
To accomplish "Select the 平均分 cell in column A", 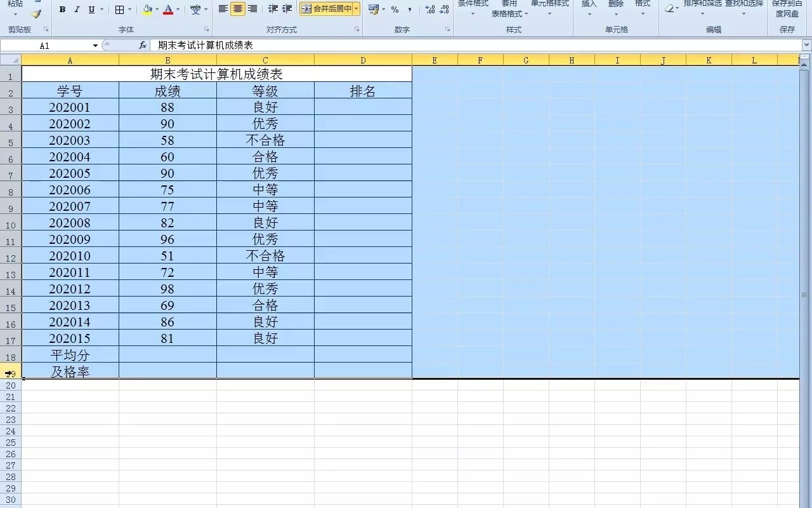I will pyautogui.click(x=70, y=354).
